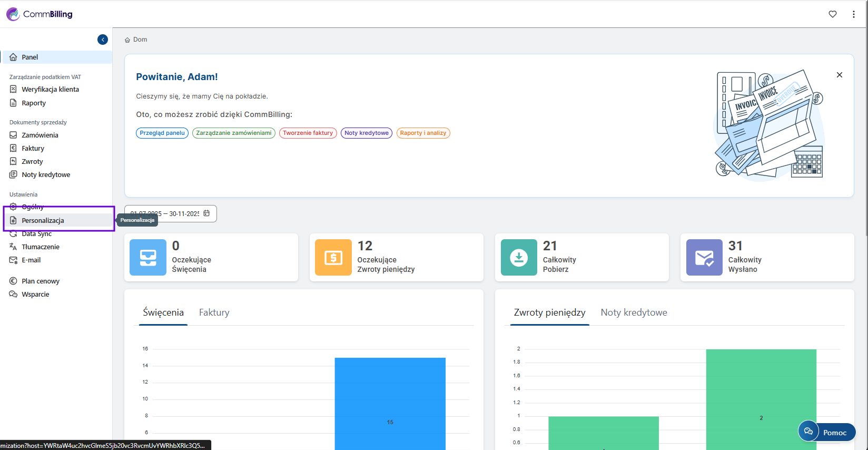Collapse the sidebar with chevron button
The width and height of the screenshot is (868, 450).
coord(103,40)
